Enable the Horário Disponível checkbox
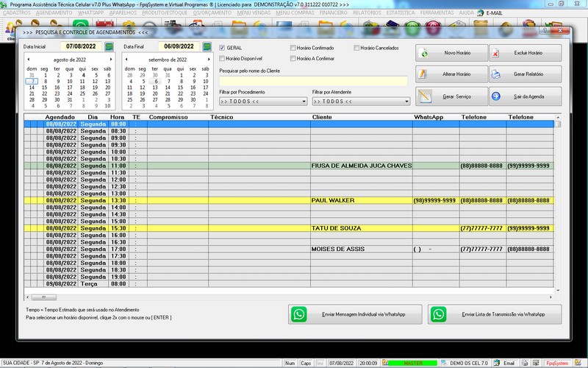 pyautogui.click(x=222, y=58)
